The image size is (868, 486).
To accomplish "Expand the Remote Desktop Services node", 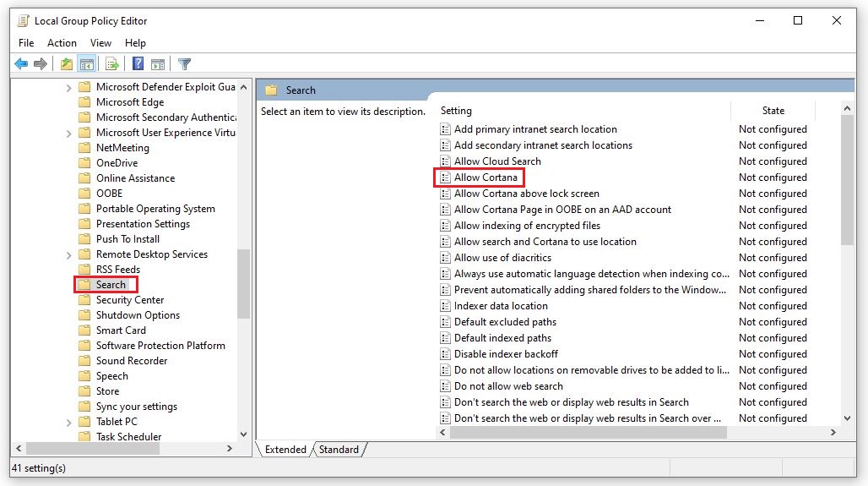I will pos(69,254).
